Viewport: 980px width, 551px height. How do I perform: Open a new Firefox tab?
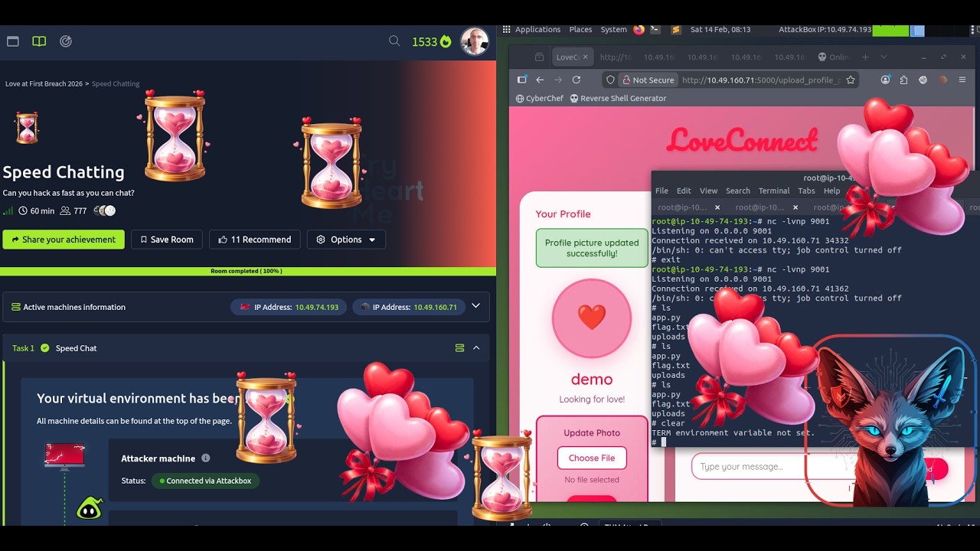[x=865, y=57]
